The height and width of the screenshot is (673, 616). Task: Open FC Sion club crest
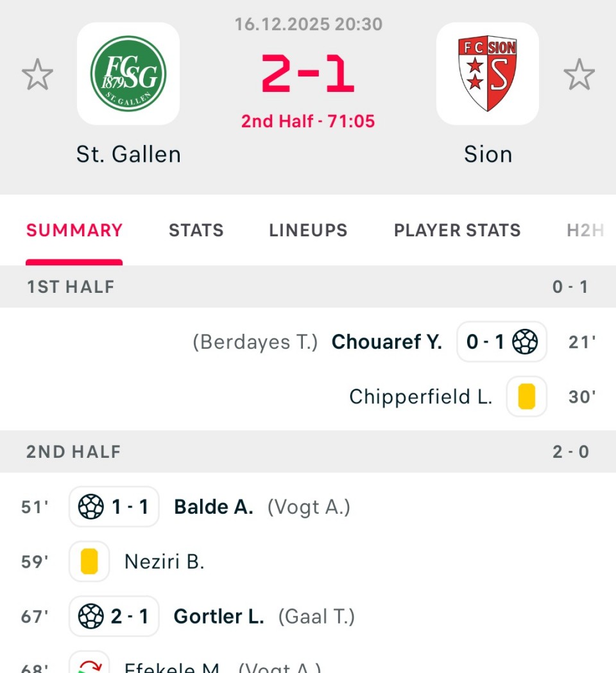487,73
